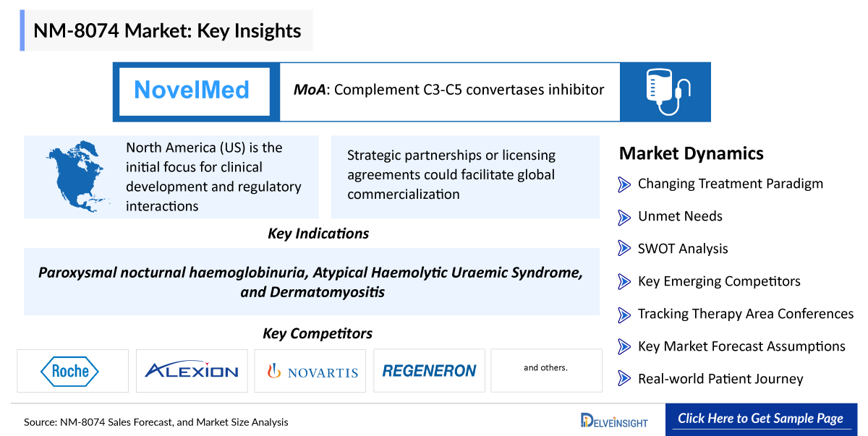868x436 pixels.
Task: Click the Alexion logo
Action: pos(192,371)
